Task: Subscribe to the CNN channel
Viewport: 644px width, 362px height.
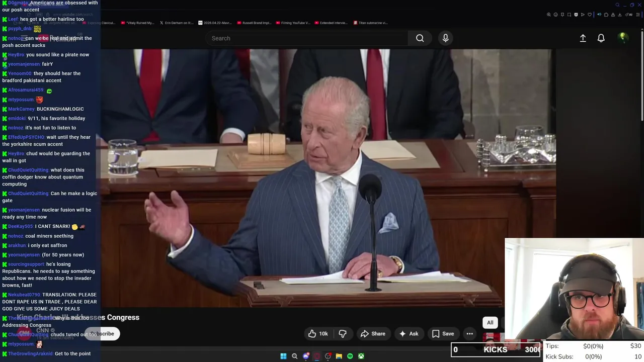Action: (102, 334)
